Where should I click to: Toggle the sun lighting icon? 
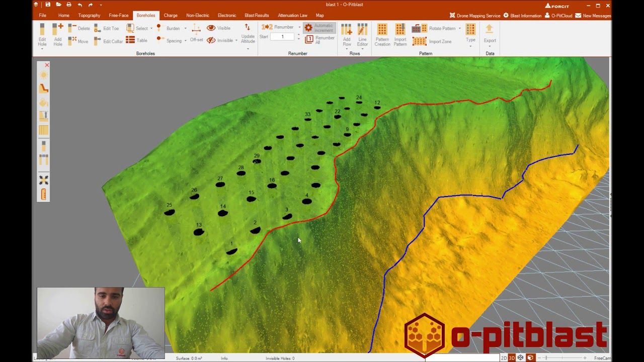click(x=44, y=75)
